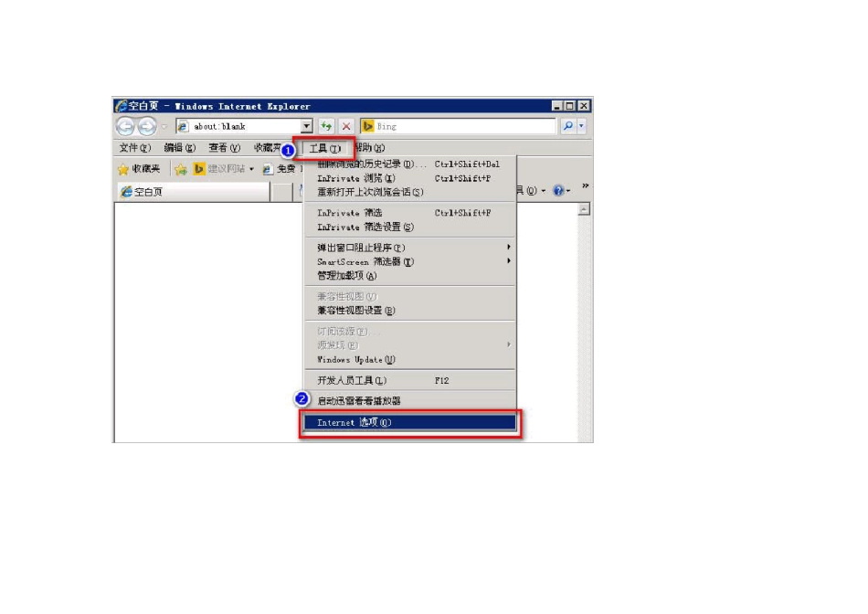
Task: Click the page icon in address bar
Action: click(184, 126)
